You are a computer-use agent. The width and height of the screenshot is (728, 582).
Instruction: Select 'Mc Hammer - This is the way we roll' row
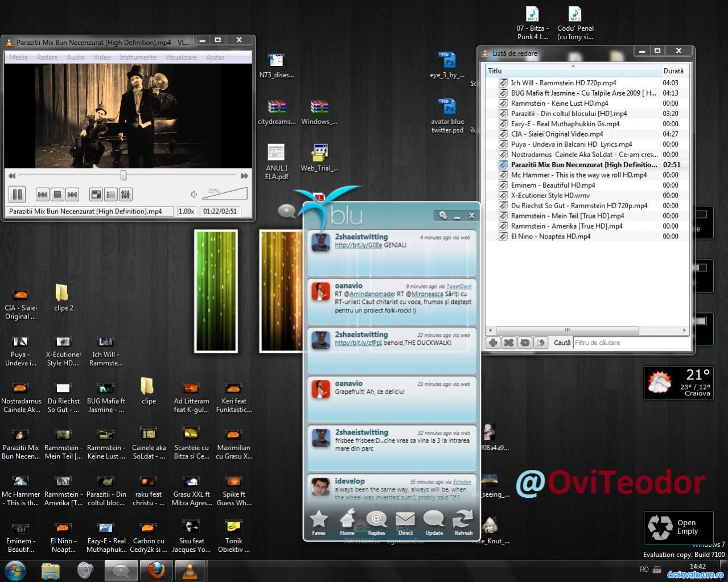[x=587, y=175]
